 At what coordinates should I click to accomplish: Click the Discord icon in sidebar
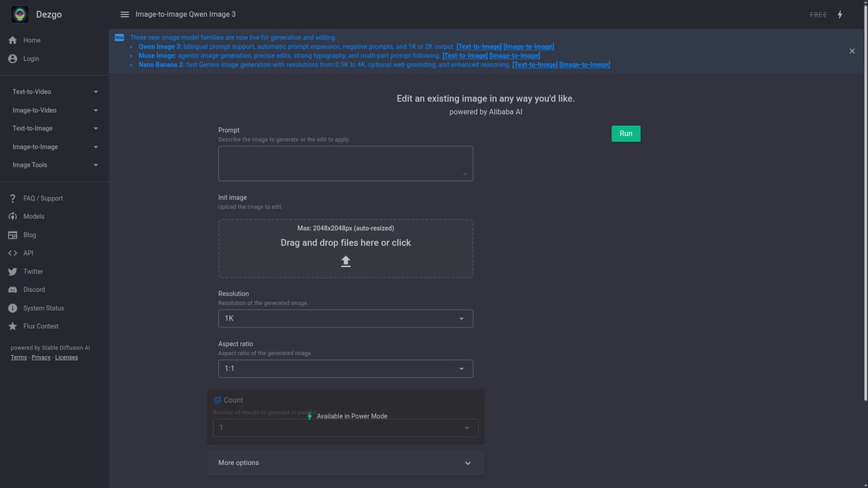[x=12, y=289]
